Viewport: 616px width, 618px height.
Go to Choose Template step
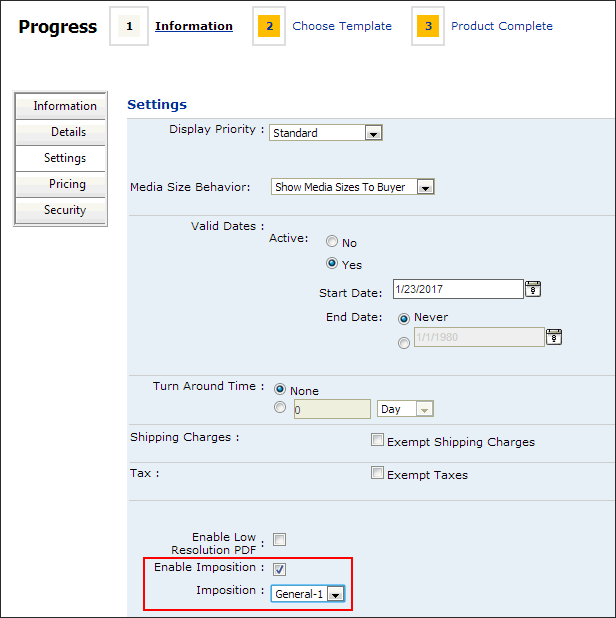342,26
